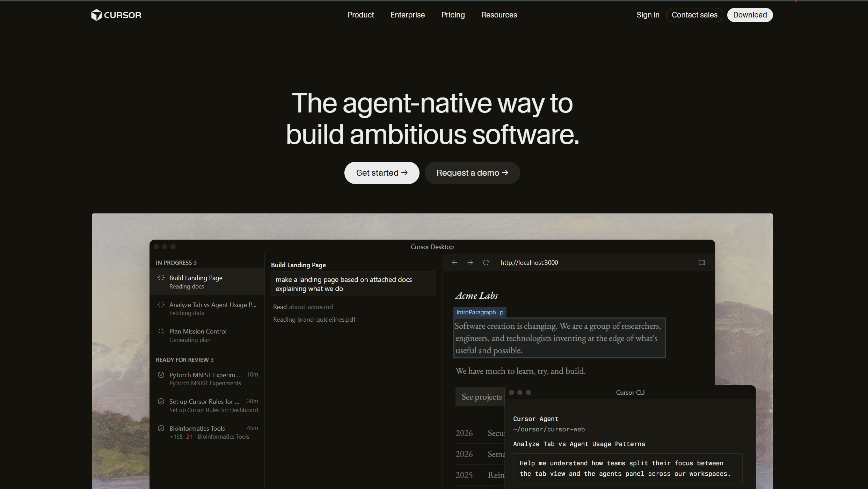Click the ~/cursor/cursor-web path in CLI
This screenshot has height=489, width=868.
(549, 429)
